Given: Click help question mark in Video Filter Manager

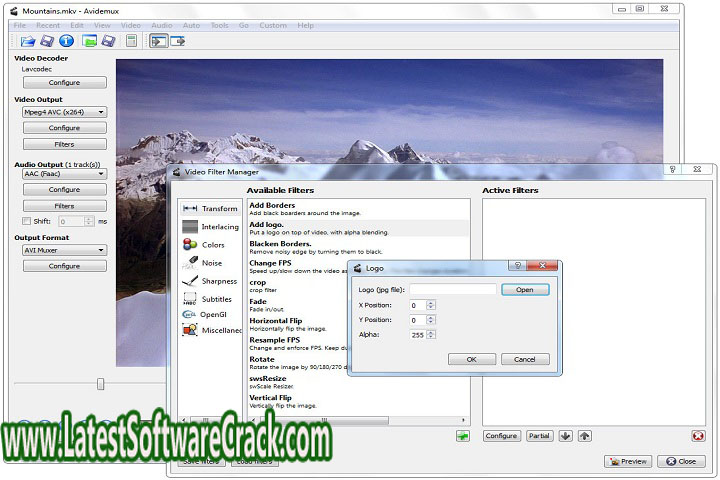Looking at the screenshot, I should tap(673, 169).
